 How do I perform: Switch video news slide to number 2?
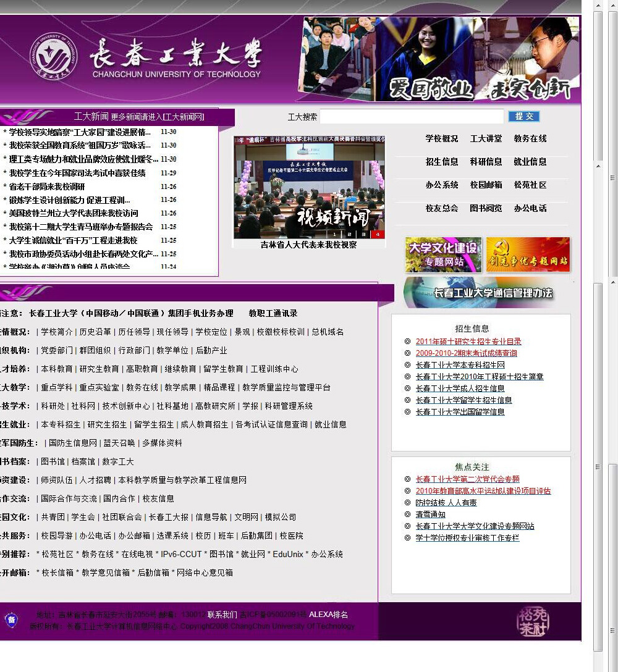349,235
